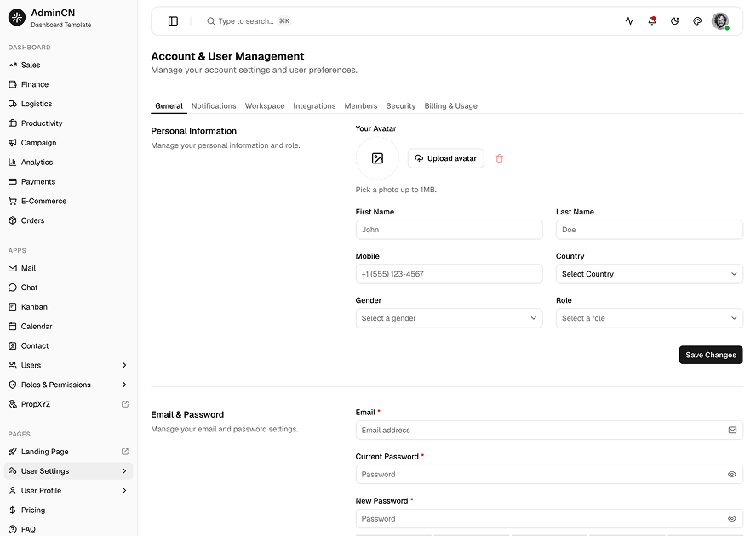Screen dimensions: 756x536
Task: Switch to the General tab
Action: (x=169, y=106)
